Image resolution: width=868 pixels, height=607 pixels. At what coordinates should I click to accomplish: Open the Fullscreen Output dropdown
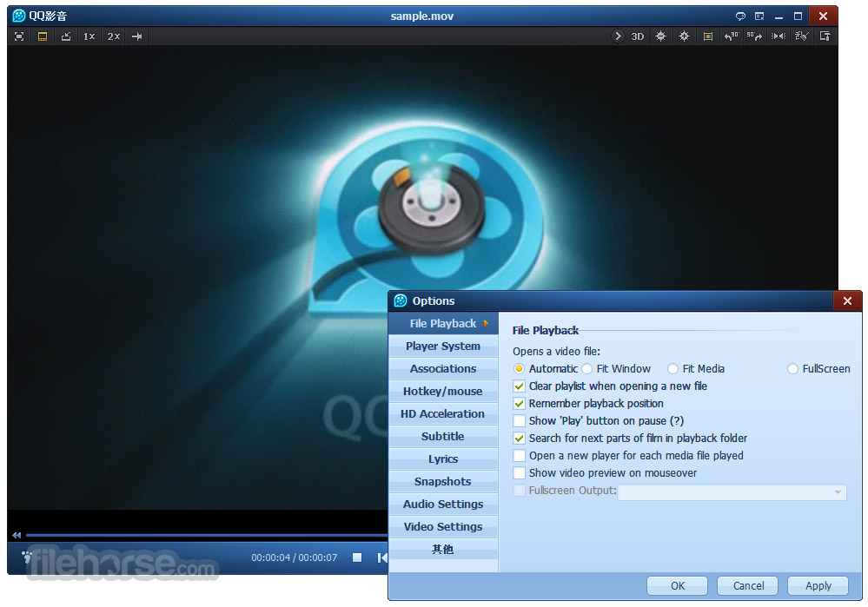732,492
